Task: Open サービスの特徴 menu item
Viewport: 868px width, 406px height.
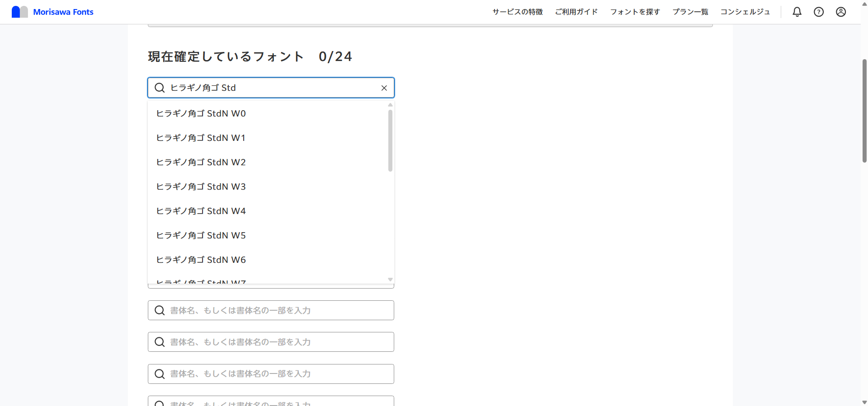Action: pyautogui.click(x=518, y=12)
